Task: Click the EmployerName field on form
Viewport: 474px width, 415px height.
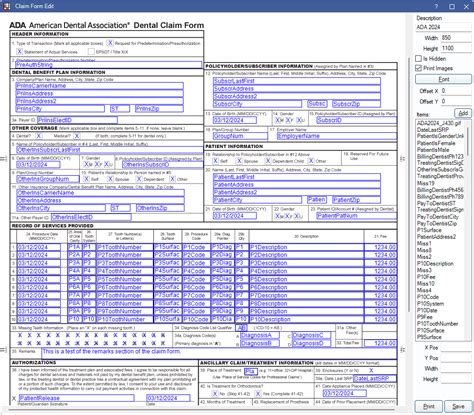Action: (337, 136)
